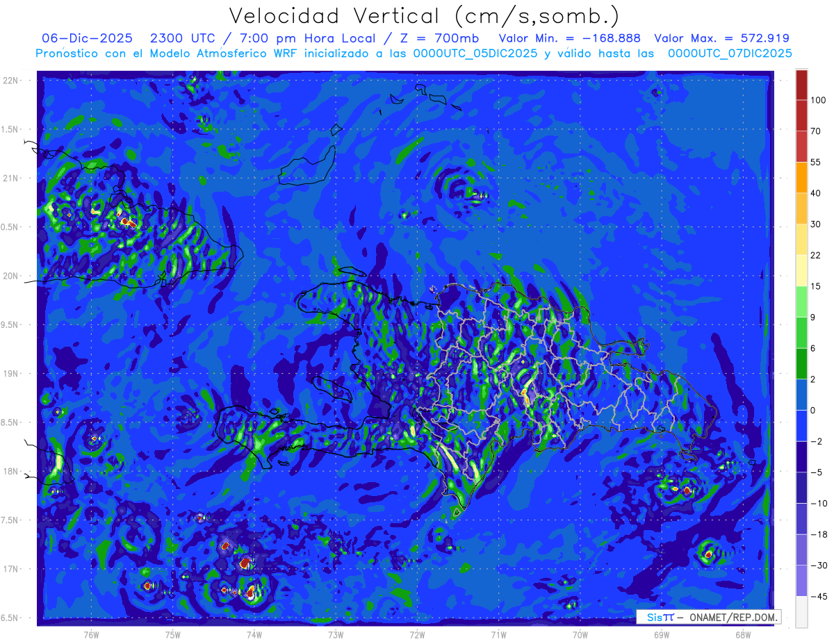834x644 pixels.
Task: Click the "69W" longitude label
Action: coord(662,635)
